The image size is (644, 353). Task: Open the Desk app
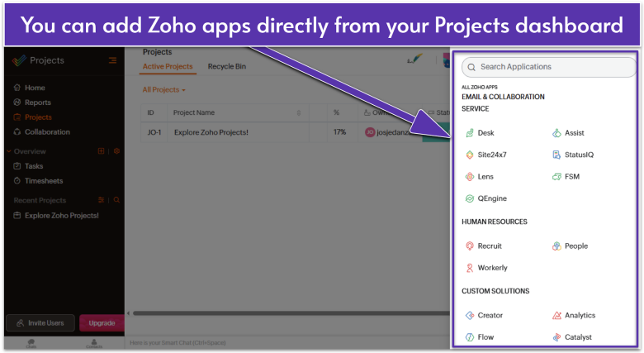coord(480,133)
